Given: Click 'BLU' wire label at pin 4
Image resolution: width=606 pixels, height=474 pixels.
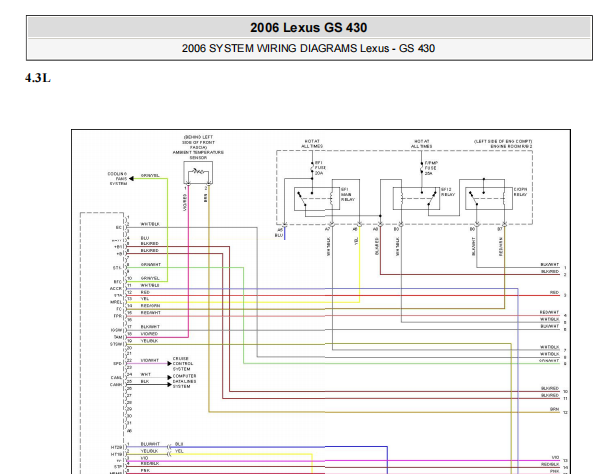Looking at the screenshot, I should coord(145,238).
